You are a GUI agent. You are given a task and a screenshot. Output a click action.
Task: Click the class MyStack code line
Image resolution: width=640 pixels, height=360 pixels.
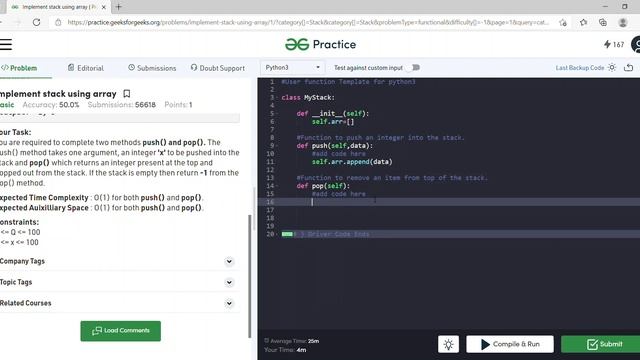pyautogui.click(x=308, y=98)
